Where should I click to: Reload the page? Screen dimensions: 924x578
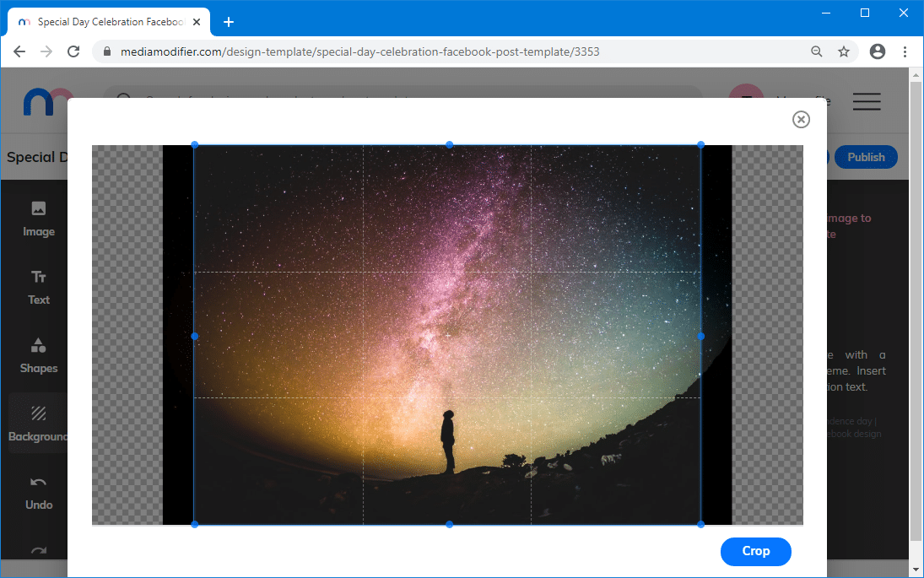(x=73, y=51)
